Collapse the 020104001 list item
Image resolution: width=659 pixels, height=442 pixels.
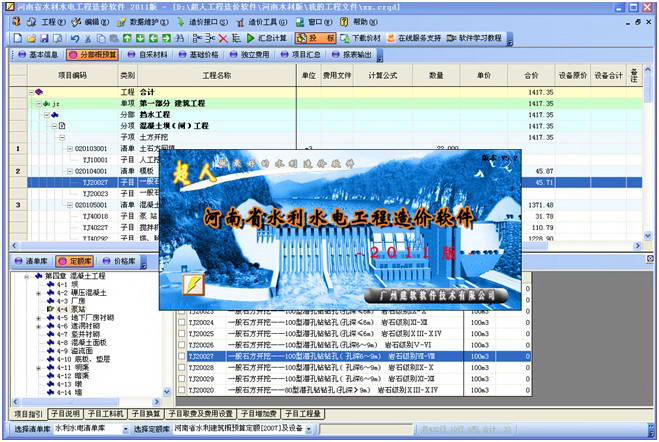tap(70, 171)
